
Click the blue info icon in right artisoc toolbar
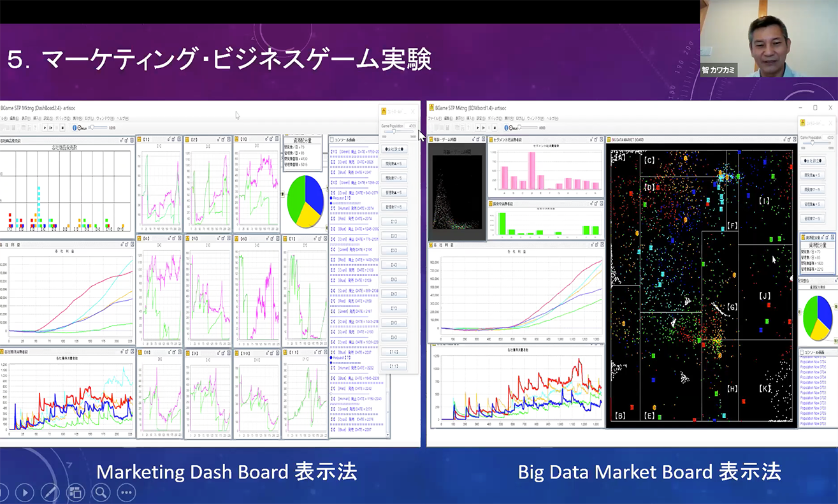[x=505, y=127]
